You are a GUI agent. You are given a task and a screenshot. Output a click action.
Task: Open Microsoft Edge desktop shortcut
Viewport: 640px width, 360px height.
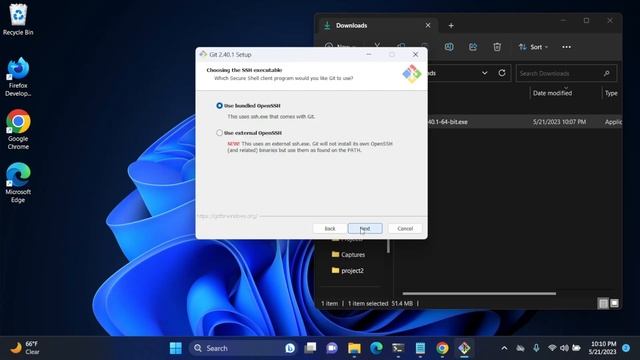point(18,183)
